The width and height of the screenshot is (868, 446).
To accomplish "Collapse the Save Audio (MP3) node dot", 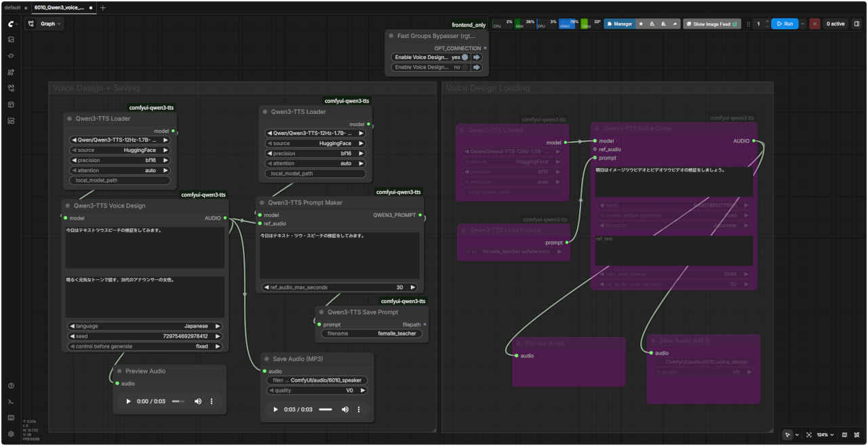I will [x=267, y=359].
